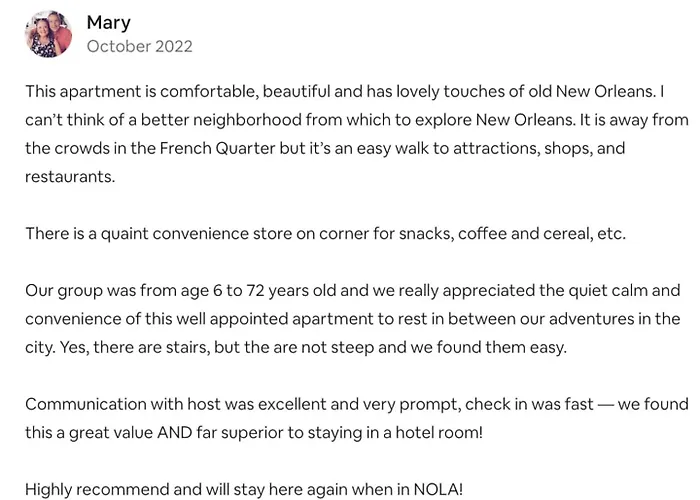Open Mary's profile photo
Image resolution: width=700 pixels, height=500 pixels.
tap(48, 34)
